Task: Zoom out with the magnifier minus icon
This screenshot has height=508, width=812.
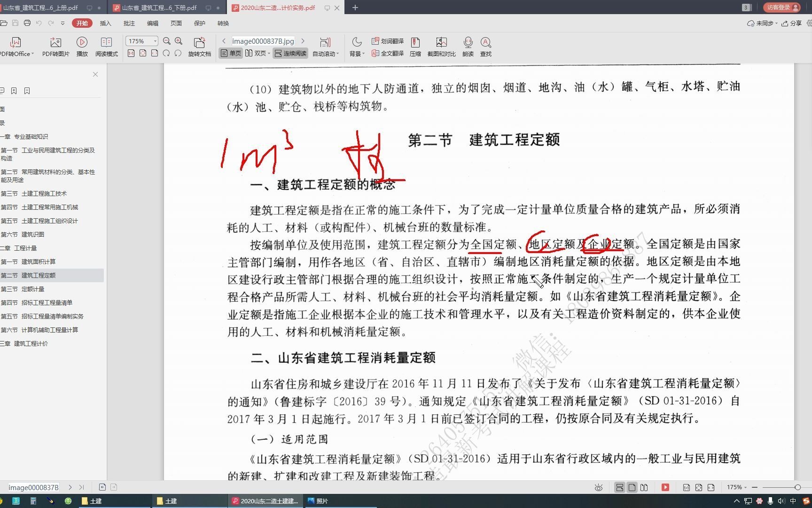Action: tap(166, 41)
